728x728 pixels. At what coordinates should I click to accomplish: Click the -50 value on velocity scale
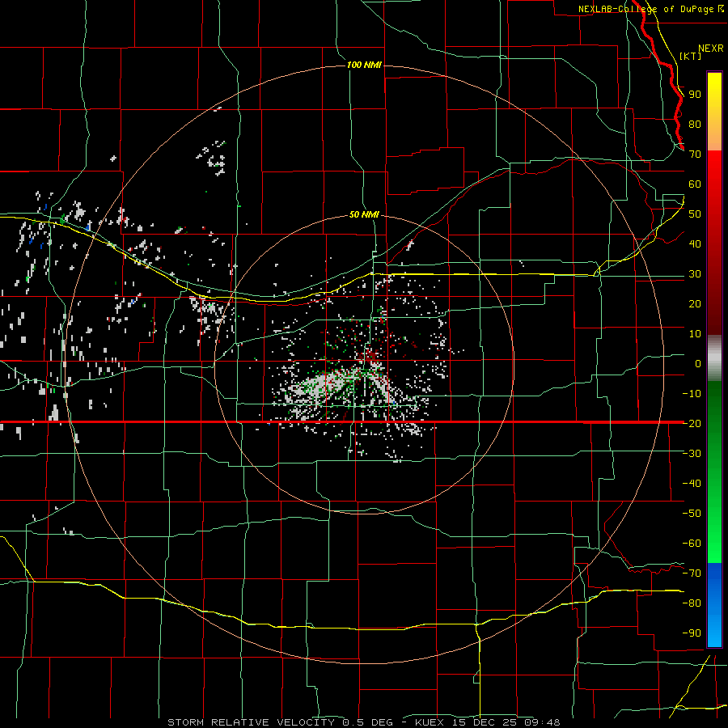(x=692, y=513)
